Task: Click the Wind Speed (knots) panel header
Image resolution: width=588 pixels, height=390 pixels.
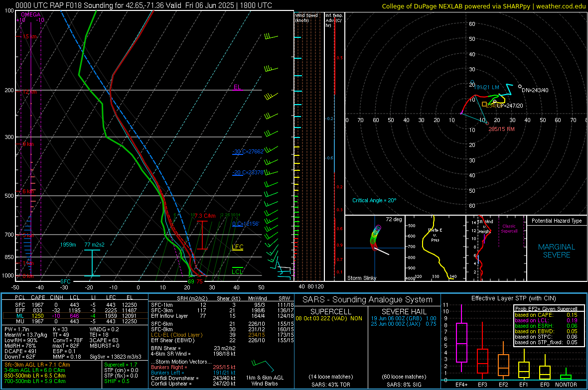Action: (306, 17)
